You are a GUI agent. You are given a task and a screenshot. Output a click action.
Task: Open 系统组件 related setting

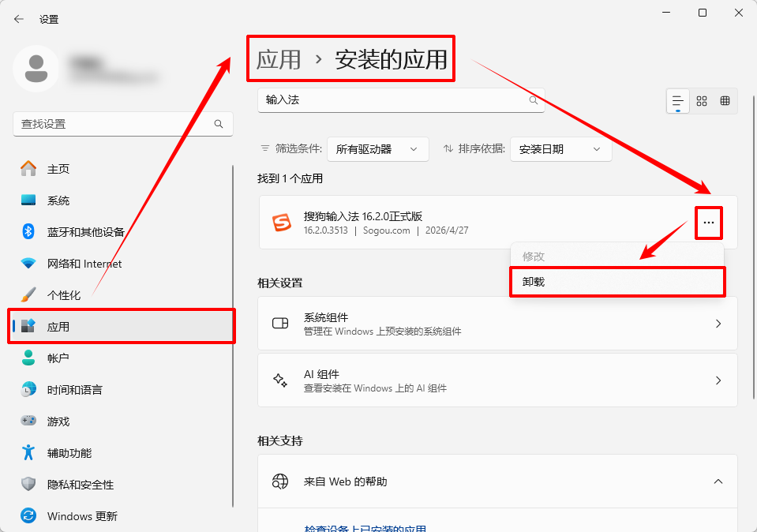498,324
